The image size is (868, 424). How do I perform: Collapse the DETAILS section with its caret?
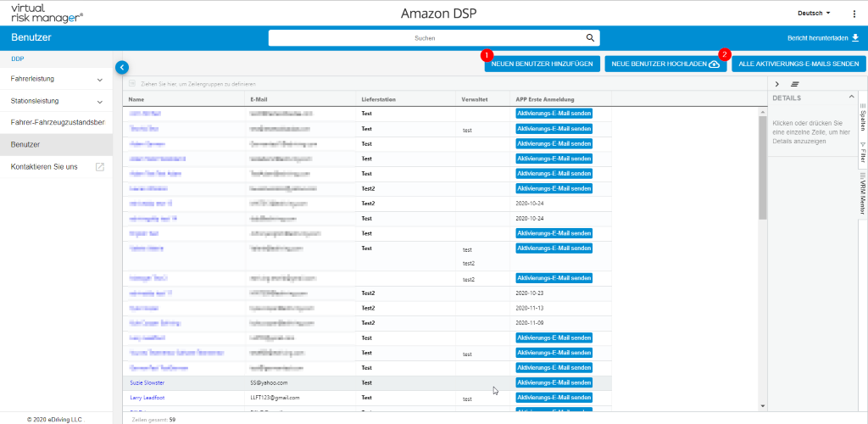(851, 97)
